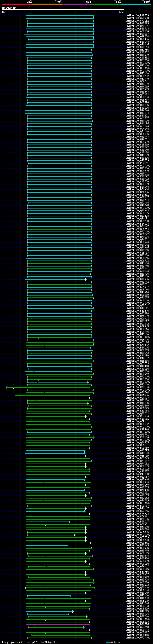Select hit label UniRef100_B2AUP1
This screenshot has width=153, height=644.
pyautogui.click(x=137, y=445)
